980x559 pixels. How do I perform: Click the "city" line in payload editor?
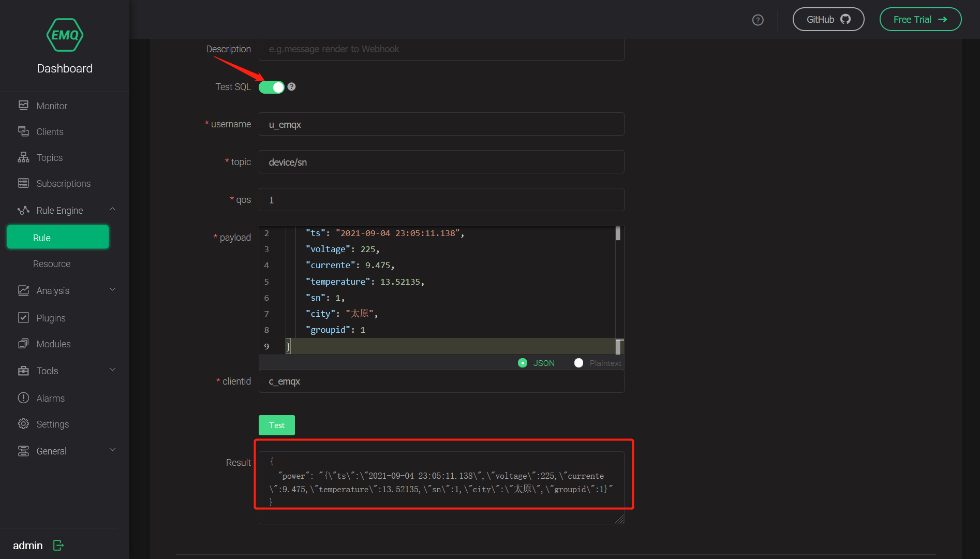coord(341,314)
